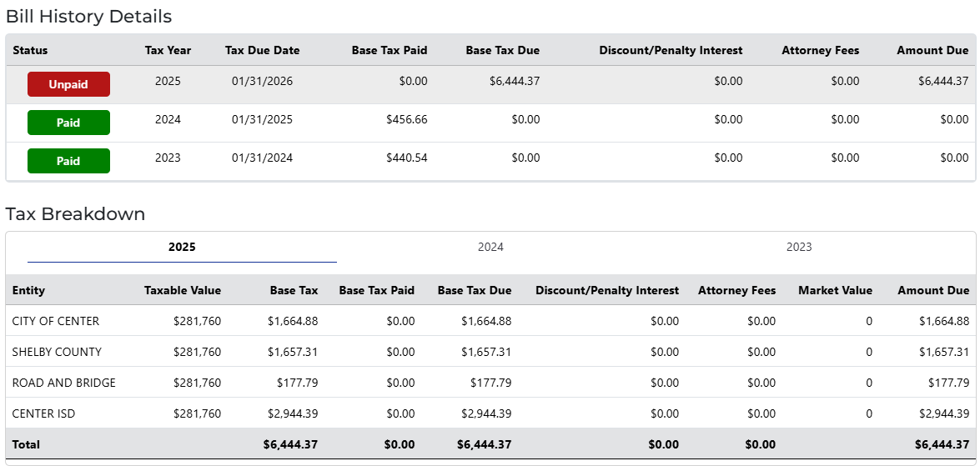Click the Status column header
This screenshot has width=980, height=466.
(30, 50)
